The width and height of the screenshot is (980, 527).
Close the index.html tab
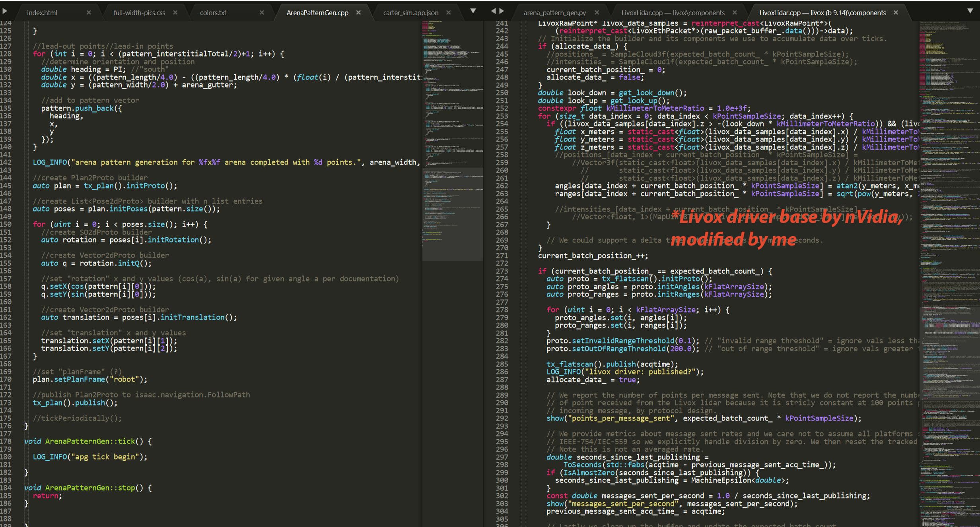(89, 13)
